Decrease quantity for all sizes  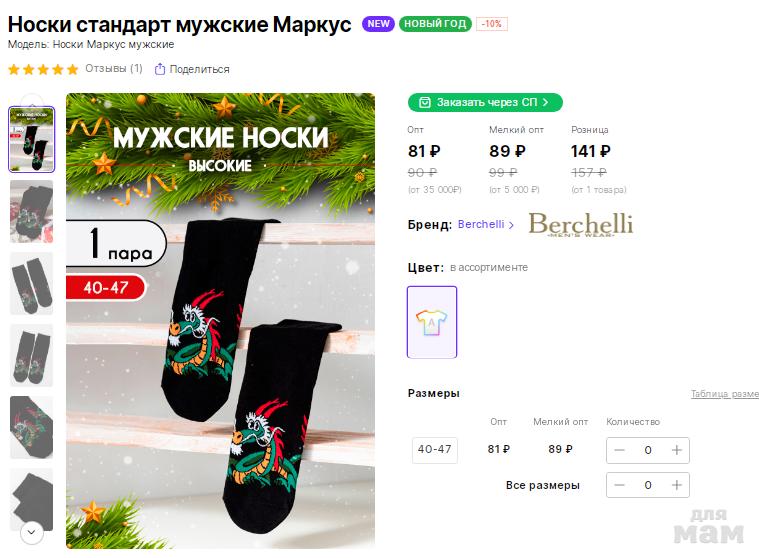pyautogui.click(x=620, y=486)
